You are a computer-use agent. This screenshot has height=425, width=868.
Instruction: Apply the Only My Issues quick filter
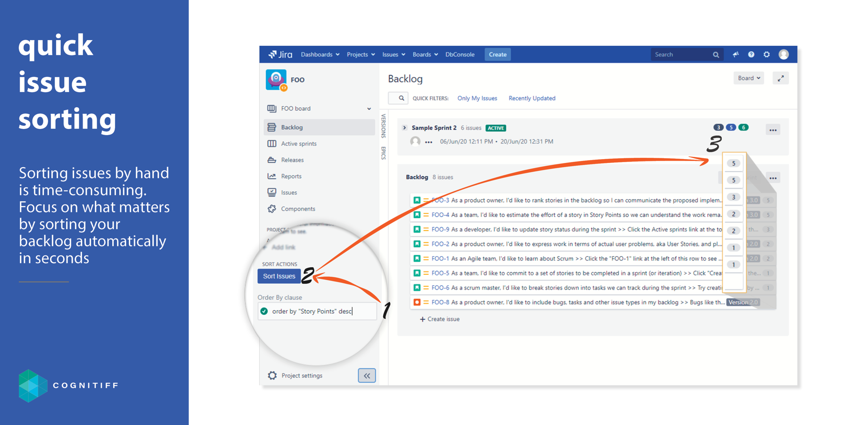pyautogui.click(x=477, y=98)
